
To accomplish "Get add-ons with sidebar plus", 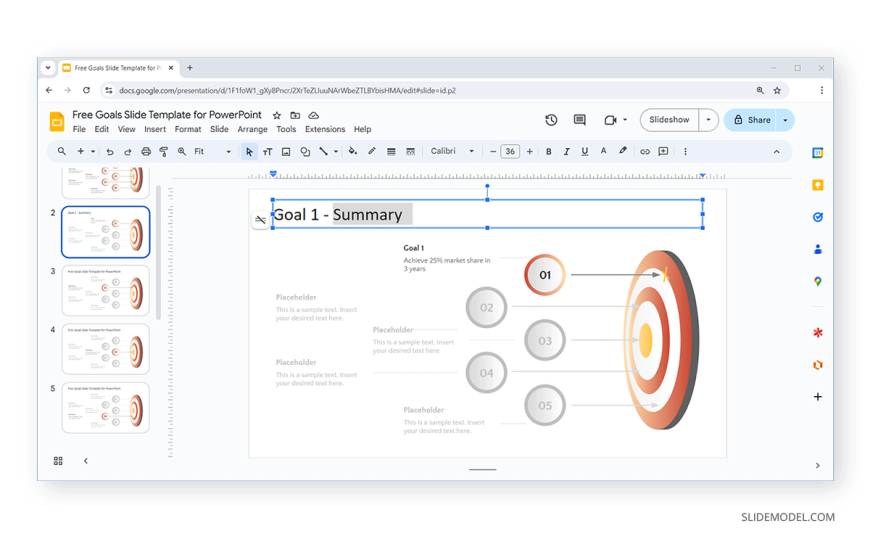I will (817, 397).
